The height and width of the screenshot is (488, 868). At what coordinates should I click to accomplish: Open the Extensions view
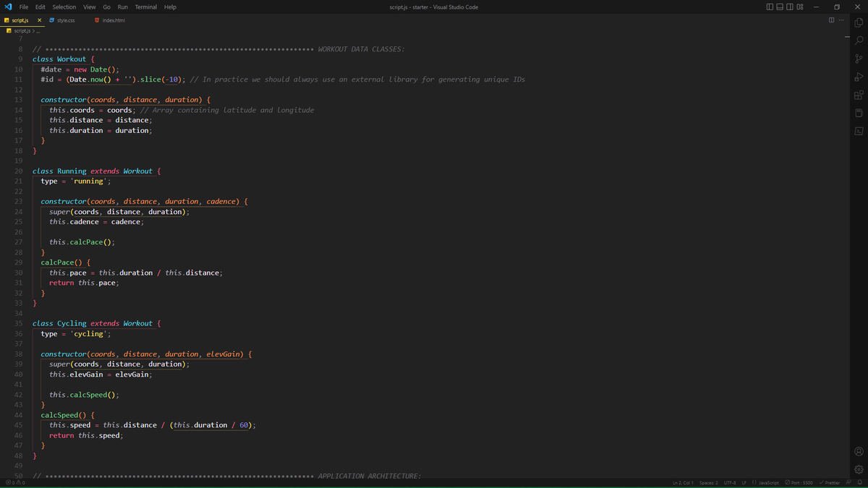(859, 95)
